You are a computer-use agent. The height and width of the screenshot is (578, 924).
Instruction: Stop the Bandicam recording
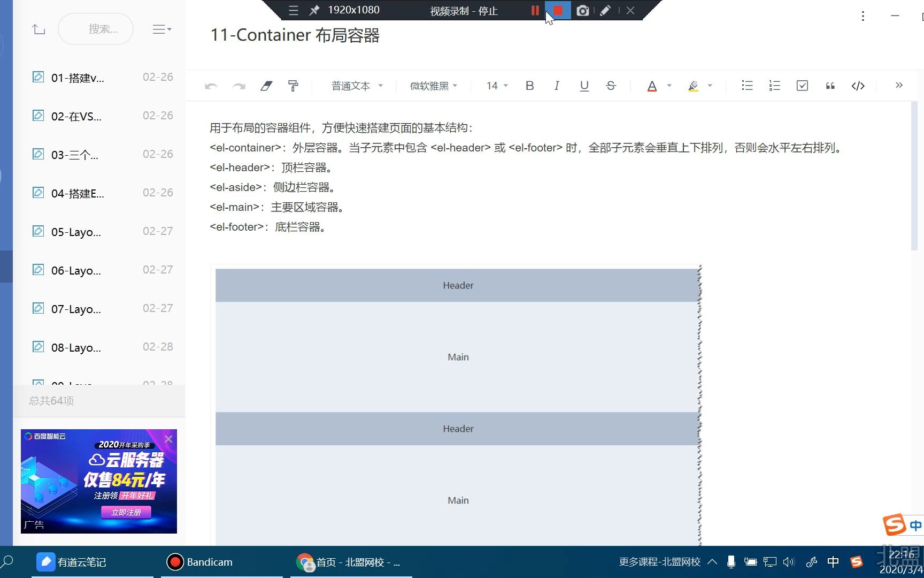point(558,10)
